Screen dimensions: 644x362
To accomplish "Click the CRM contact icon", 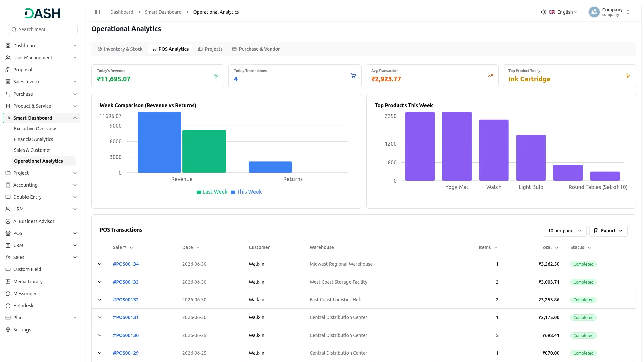I will tap(8, 245).
